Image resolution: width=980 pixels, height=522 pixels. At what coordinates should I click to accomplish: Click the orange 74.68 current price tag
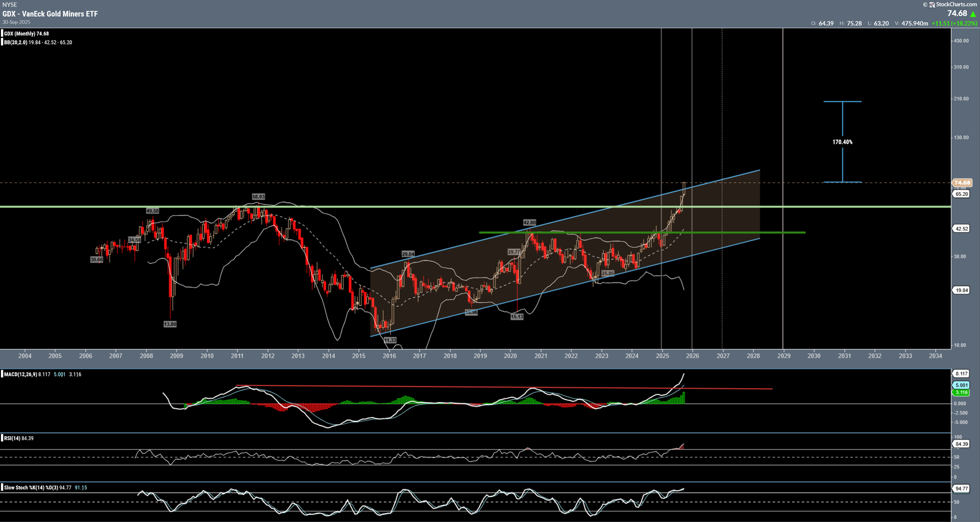point(962,183)
